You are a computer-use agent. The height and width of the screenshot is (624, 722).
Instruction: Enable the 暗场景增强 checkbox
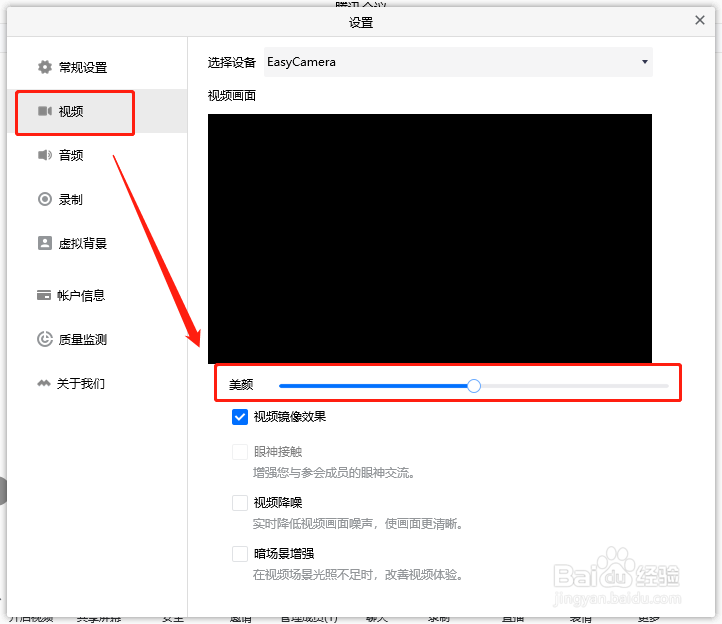tap(240, 554)
